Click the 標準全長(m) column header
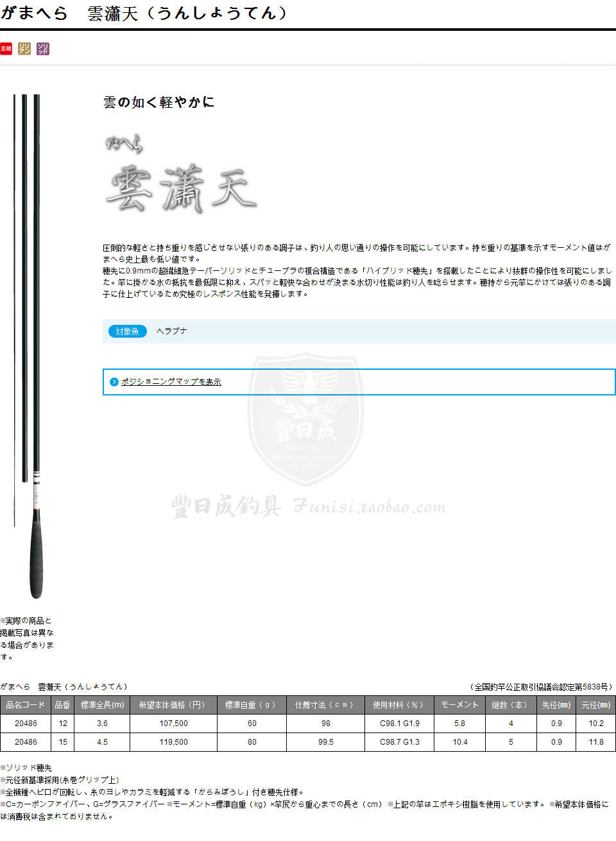Image resolution: width=616 pixels, height=841 pixels. coord(103,705)
